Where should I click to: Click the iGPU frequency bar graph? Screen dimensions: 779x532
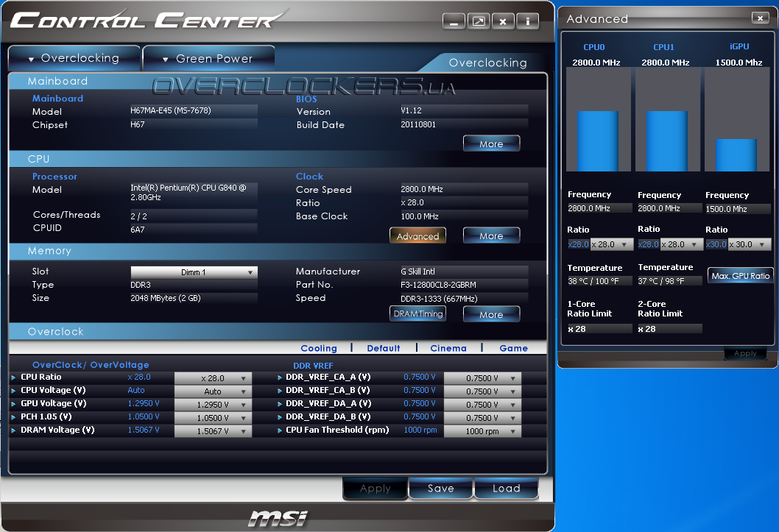pos(737,120)
